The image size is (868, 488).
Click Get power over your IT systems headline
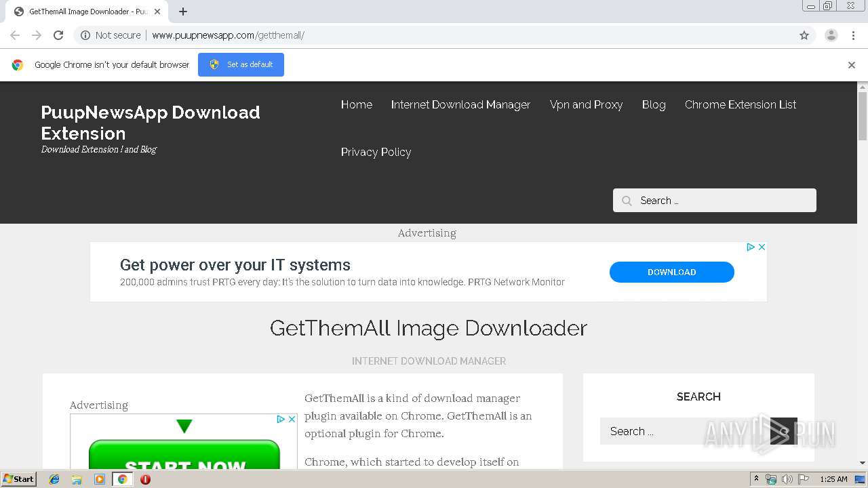[x=235, y=265]
